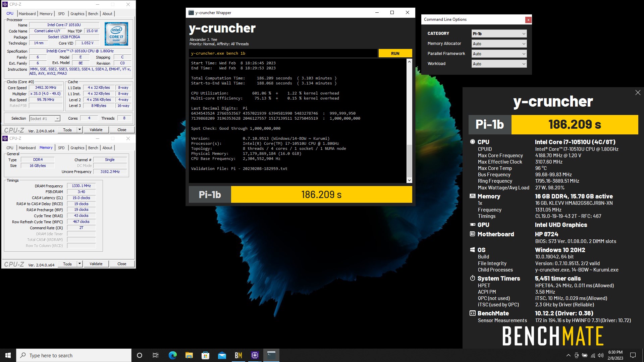Open the Parallel Framework dropdown
Viewport: 644px width, 362px height.
499,54
